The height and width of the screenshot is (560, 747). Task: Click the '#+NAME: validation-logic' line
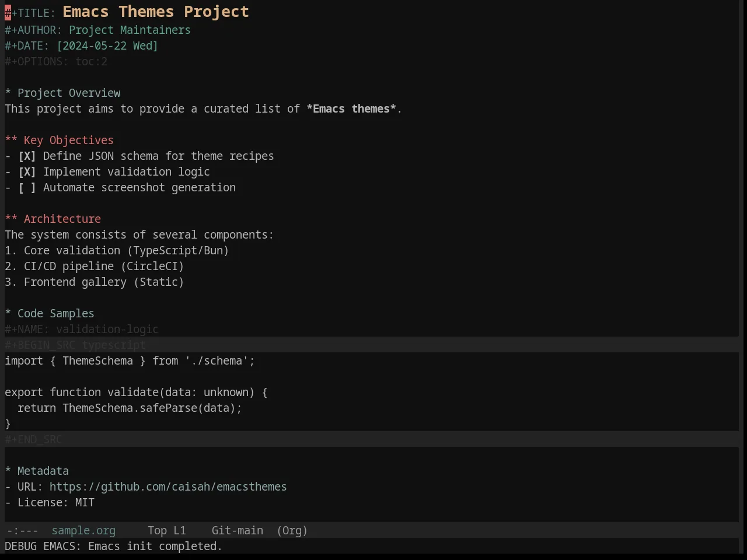pos(82,330)
